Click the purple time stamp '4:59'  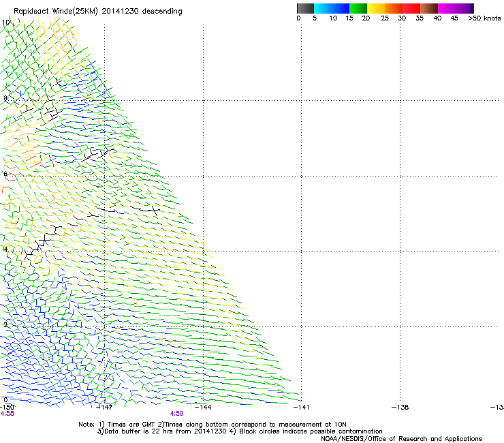click(177, 414)
